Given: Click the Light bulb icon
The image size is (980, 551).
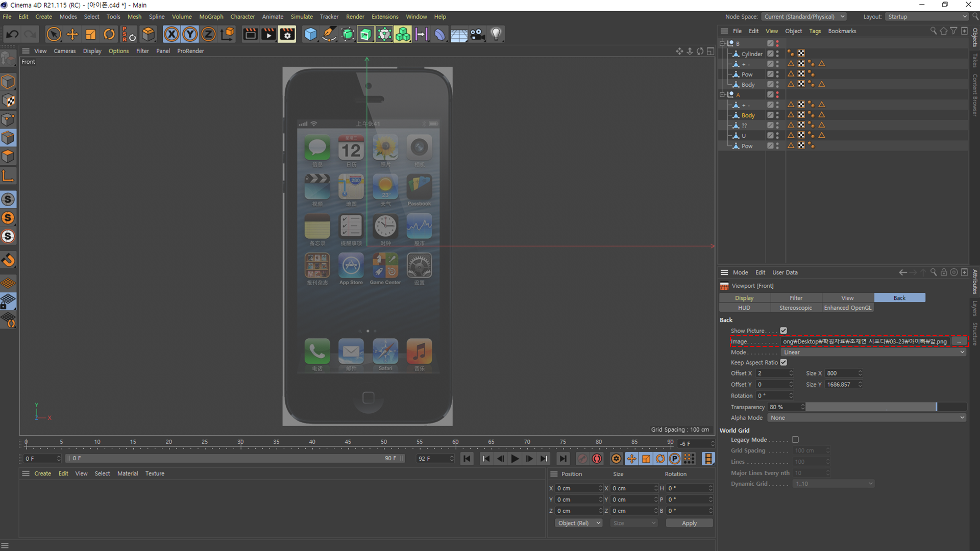Looking at the screenshot, I should pyautogui.click(x=496, y=34).
